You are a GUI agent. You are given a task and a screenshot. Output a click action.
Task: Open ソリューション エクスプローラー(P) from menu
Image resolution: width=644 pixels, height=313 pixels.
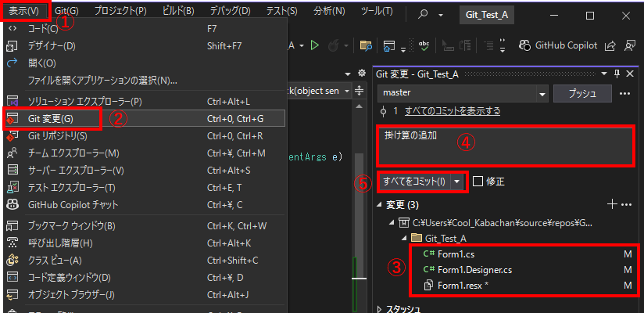pos(145,101)
